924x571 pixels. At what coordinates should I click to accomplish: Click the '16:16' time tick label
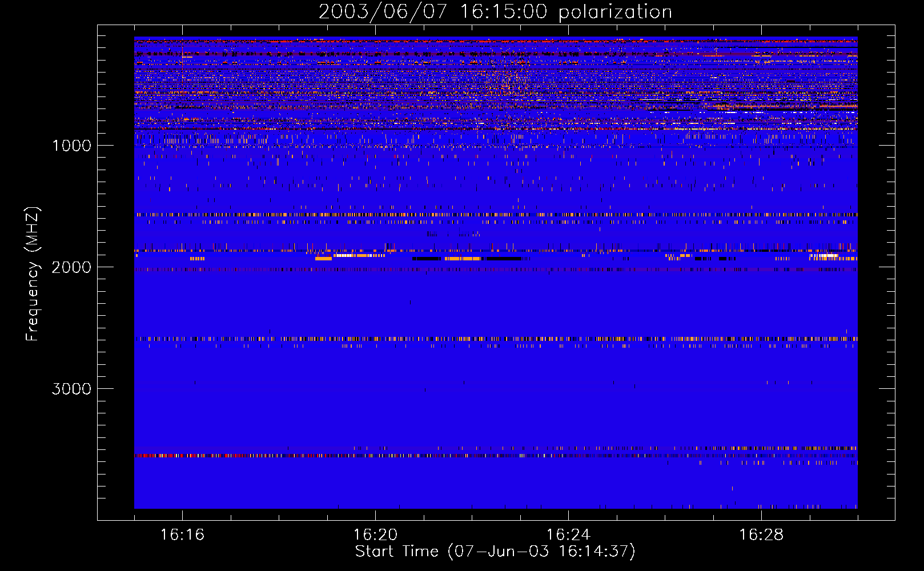click(182, 534)
